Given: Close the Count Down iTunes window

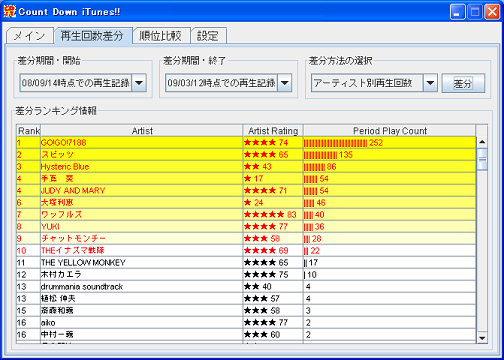Looking at the screenshot, I should tap(492, 12).
